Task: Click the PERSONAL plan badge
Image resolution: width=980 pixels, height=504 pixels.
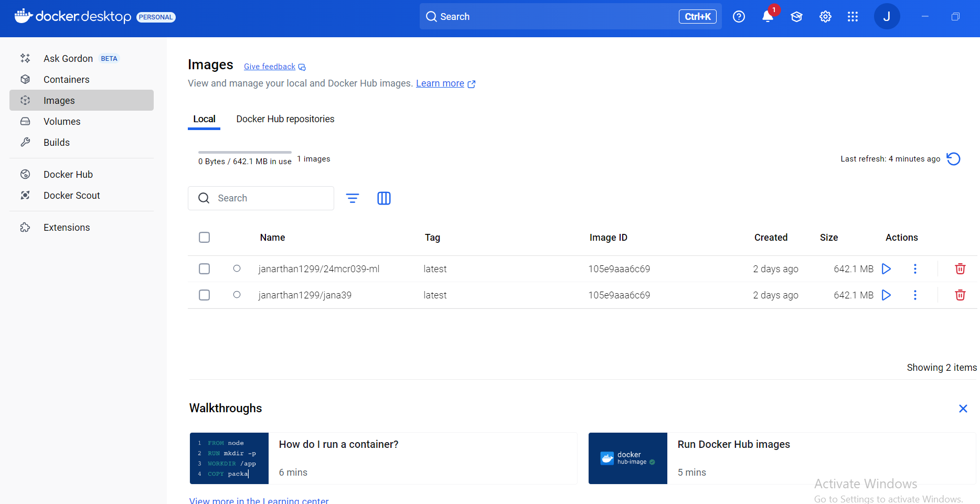Action: click(156, 17)
